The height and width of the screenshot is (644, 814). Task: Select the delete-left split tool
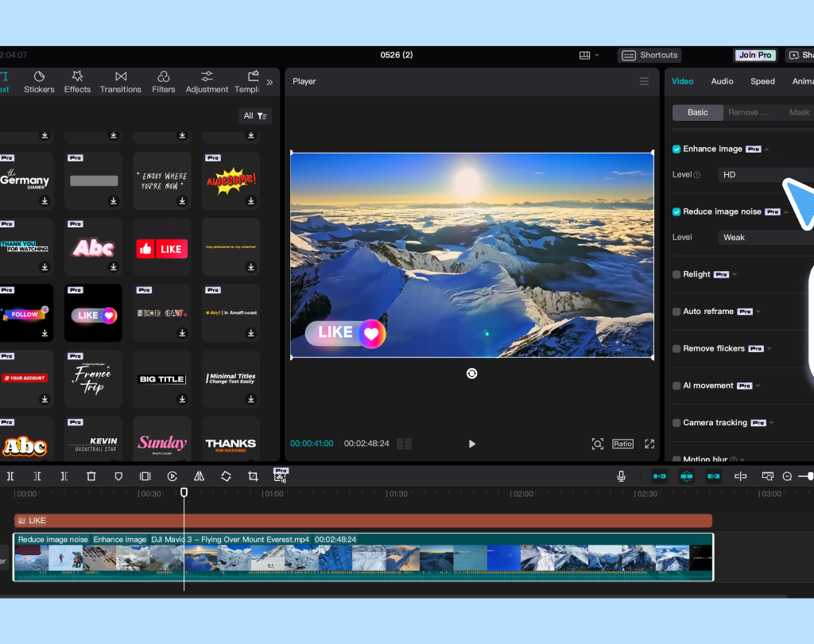point(37,476)
